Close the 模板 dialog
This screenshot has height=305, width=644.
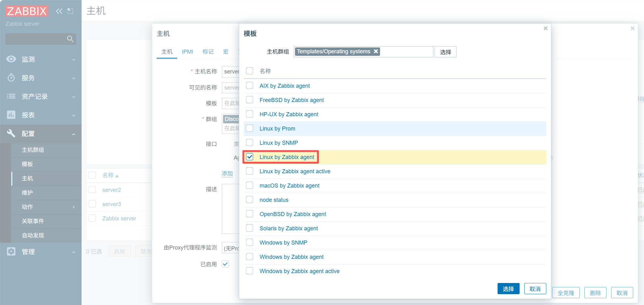545,29
